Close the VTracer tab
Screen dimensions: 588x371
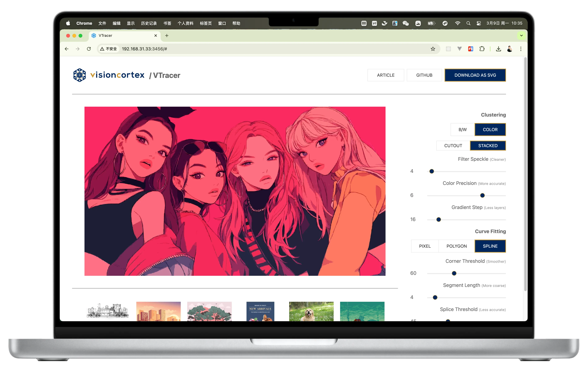coord(156,36)
